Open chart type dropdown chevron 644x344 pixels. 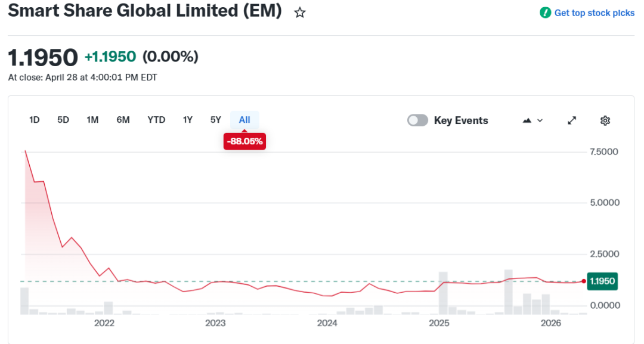[x=540, y=120]
